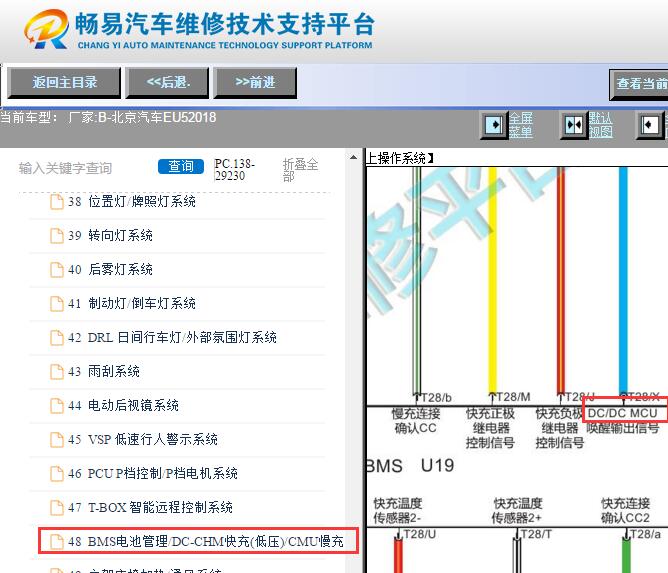Click page icon beside 40 后雾灯系统

tap(57, 269)
